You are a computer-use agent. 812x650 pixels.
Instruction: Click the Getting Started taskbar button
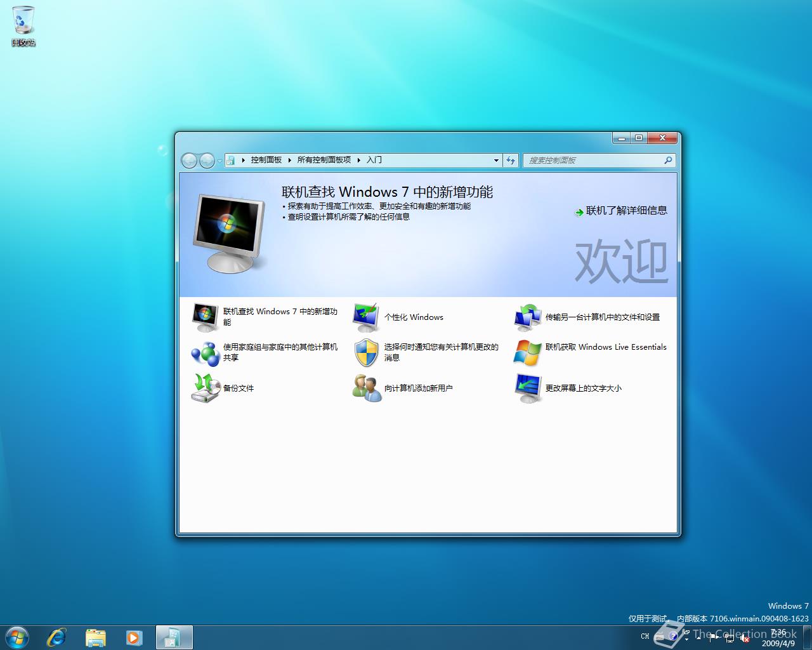(x=173, y=637)
